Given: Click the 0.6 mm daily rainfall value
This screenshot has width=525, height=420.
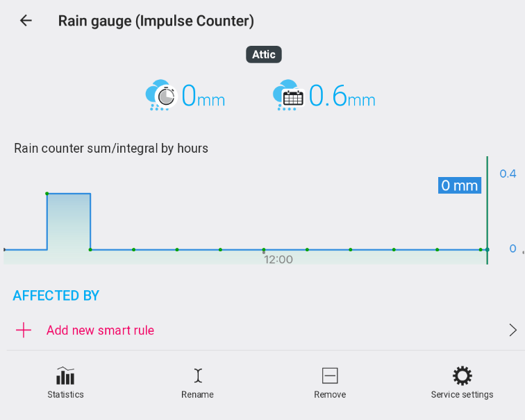Looking at the screenshot, I should pos(342,96).
